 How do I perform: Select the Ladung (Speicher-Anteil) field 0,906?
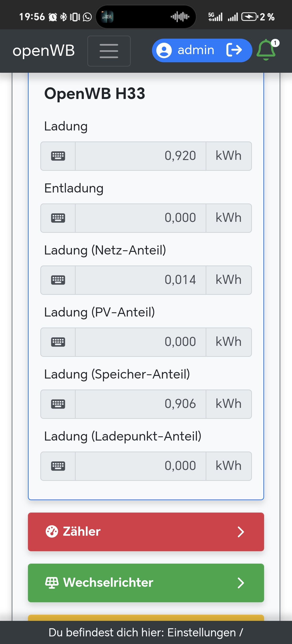pos(141,404)
